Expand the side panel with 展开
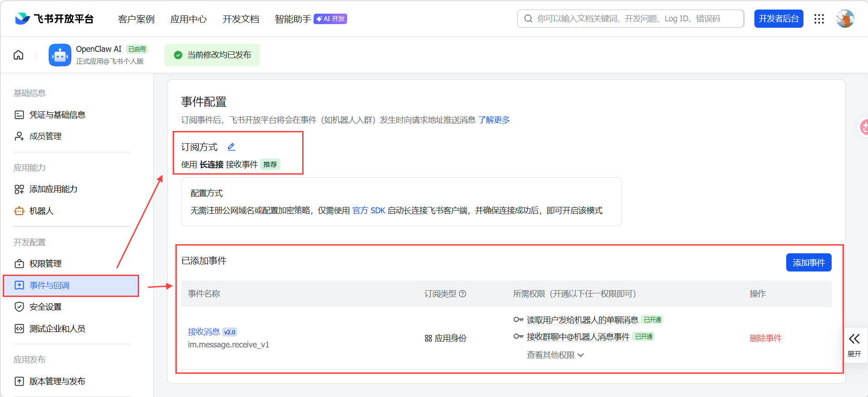 point(854,345)
